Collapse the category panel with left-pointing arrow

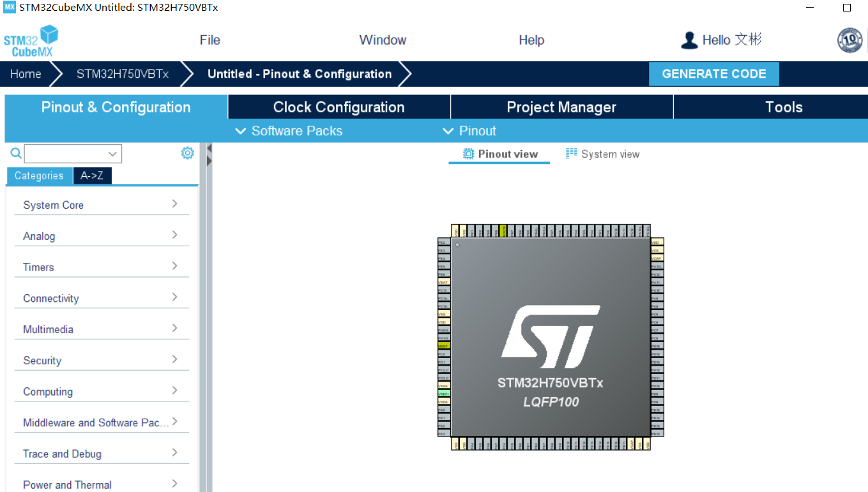click(209, 148)
